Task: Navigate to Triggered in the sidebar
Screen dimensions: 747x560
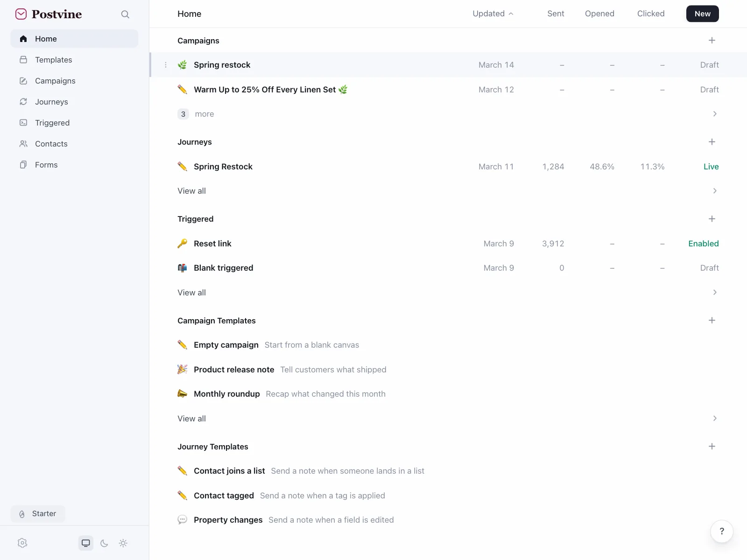Action: tap(74, 123)
